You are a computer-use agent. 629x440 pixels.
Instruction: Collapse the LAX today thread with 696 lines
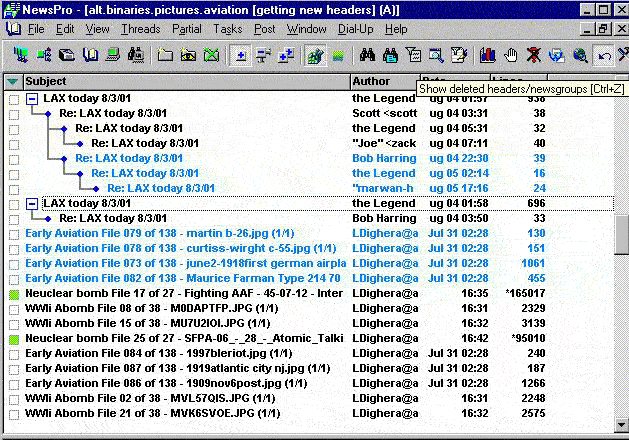tap(32, 203)
